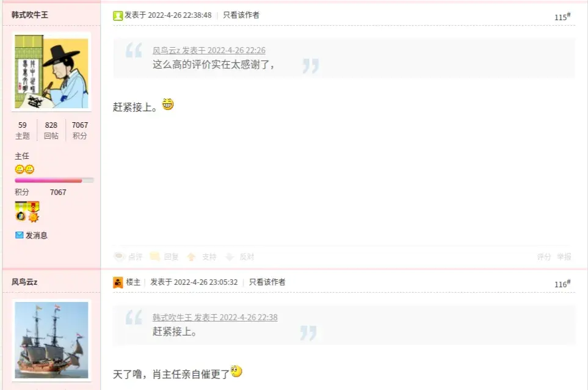The height and width of the screenshot is (390, 588).
Task: Click the grinning emoji after 赶紧接上
Action: [x=168, y=105]
